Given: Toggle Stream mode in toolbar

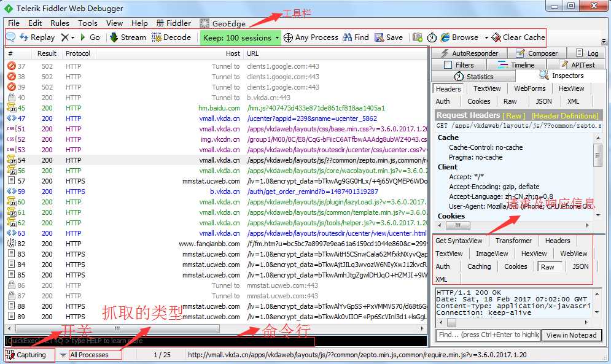Looking at the screenshot, I should point(128,37).
